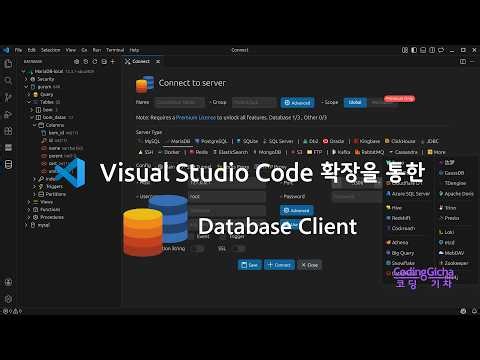Collapse the MariaDB-local connection node
Viewport: 480px width, 360px height.
(24, 71)
